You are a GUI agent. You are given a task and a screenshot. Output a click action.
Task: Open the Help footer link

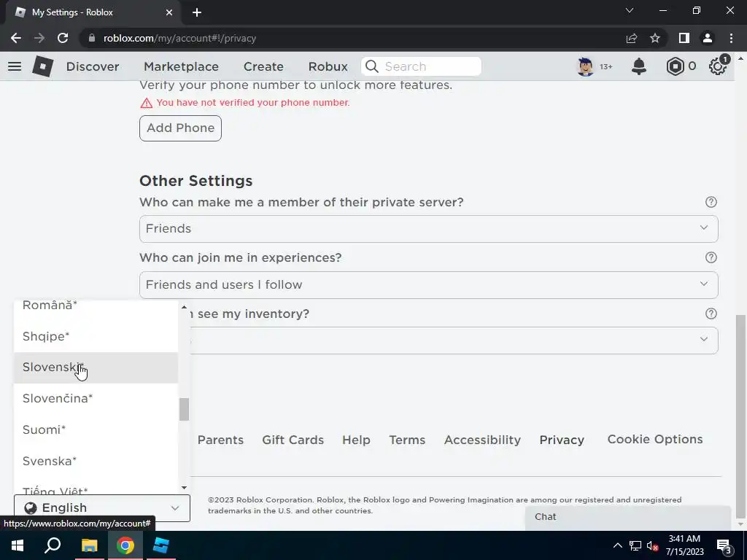[x=356, y=440]
